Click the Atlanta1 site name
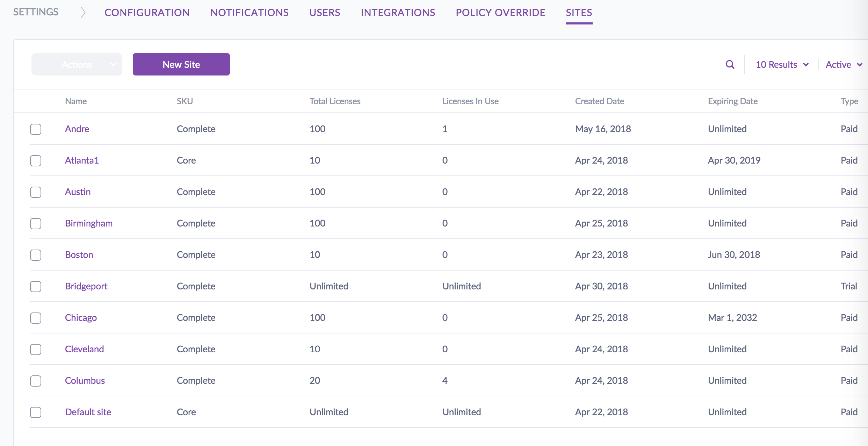Image resolution: width=868 pixels, height=446 pixels. click(82, 160)
